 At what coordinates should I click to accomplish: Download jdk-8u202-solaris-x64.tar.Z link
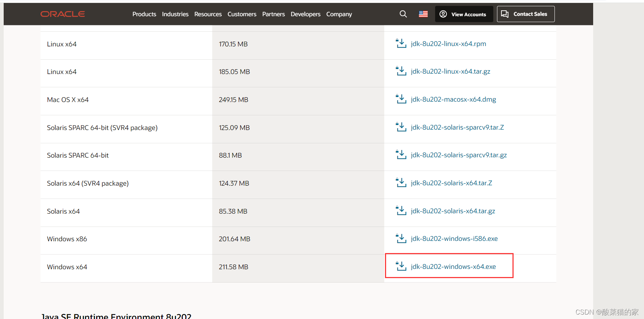click(x=451, y=183)
